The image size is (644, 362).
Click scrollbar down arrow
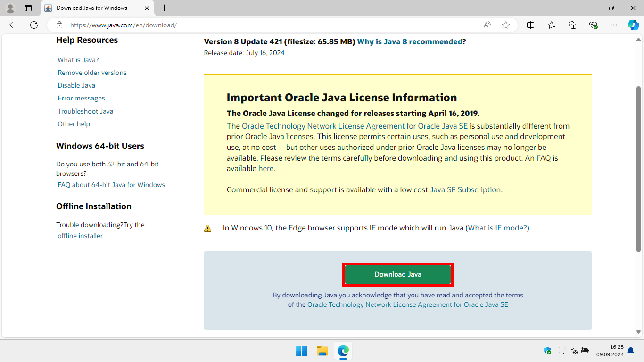coord(639,332)
